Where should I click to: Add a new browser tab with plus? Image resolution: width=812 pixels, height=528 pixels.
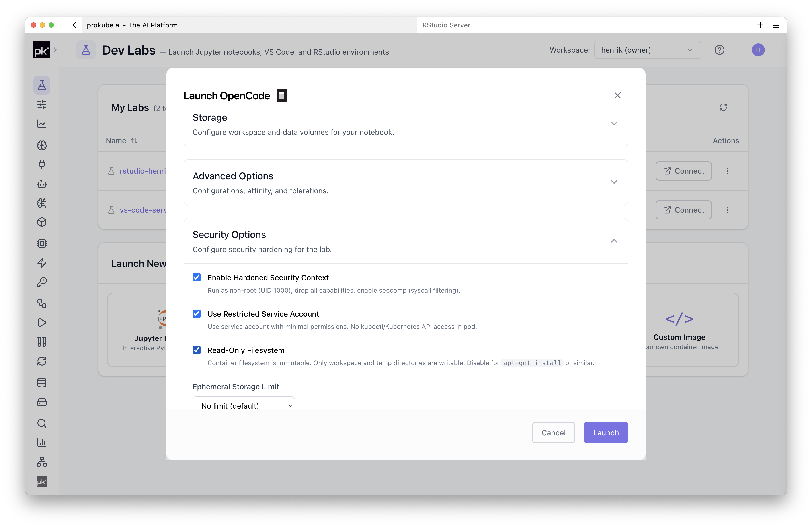[760, 25]
